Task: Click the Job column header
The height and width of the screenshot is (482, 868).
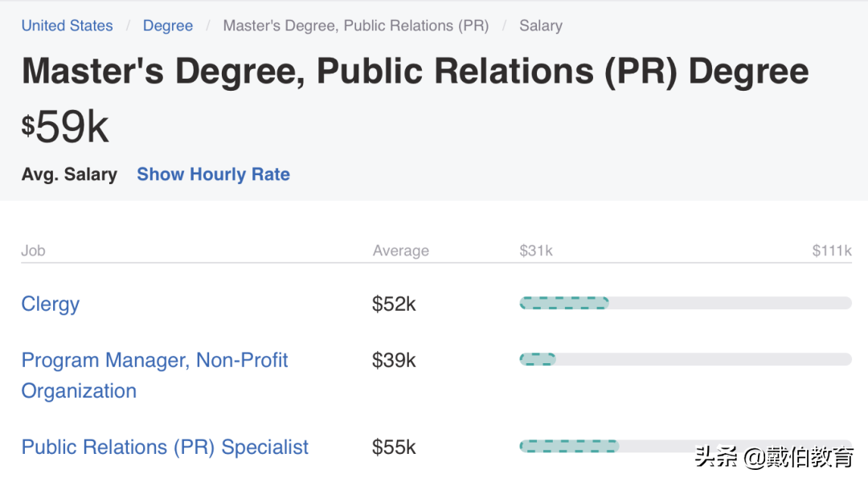Action: click(x=33, y=251)
